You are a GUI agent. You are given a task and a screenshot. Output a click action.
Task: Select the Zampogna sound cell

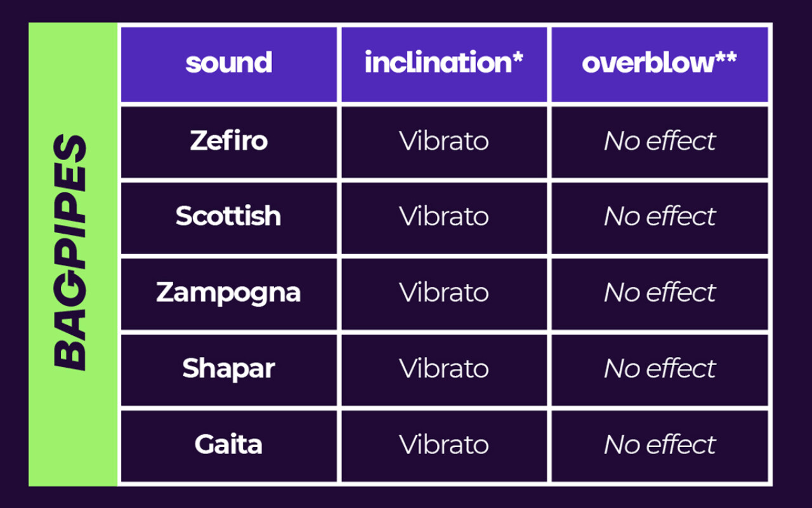[x=228, y=293]
